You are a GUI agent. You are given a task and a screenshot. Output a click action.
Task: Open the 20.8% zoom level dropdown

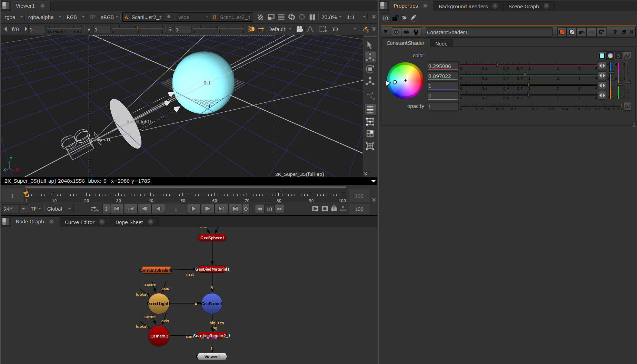[x=331, y=17]
